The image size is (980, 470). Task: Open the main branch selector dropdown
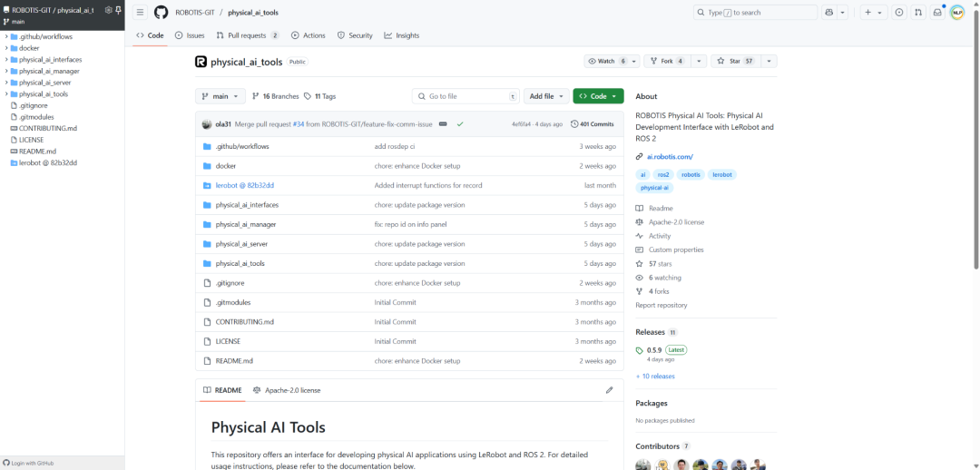220,96
